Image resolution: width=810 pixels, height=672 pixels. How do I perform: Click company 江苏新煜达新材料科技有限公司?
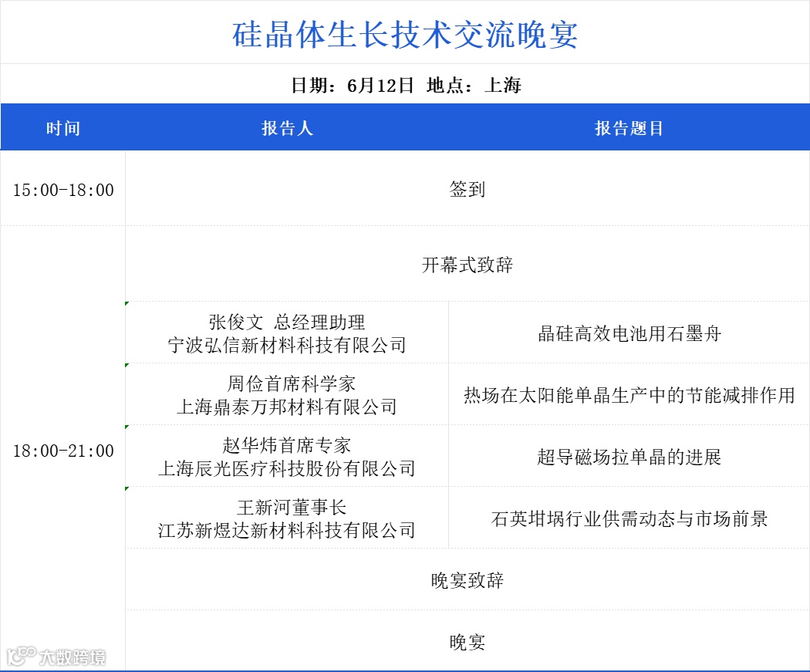pos(287,530)
